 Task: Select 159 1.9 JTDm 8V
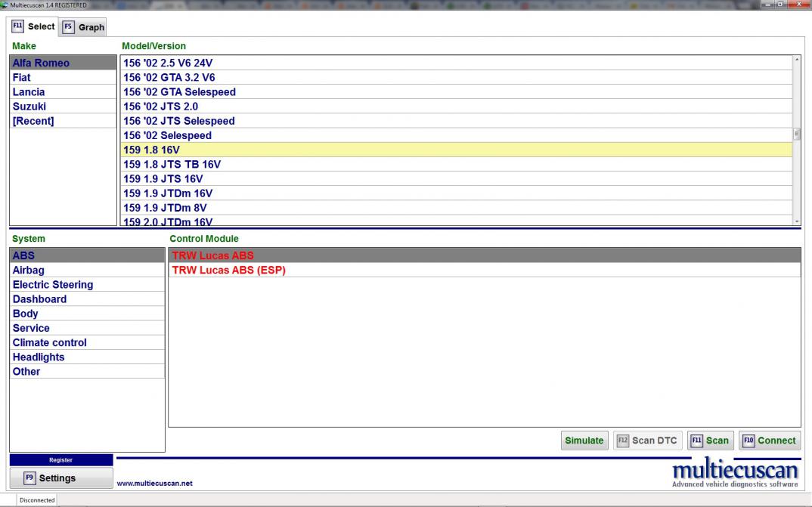(x=456, y=208)
